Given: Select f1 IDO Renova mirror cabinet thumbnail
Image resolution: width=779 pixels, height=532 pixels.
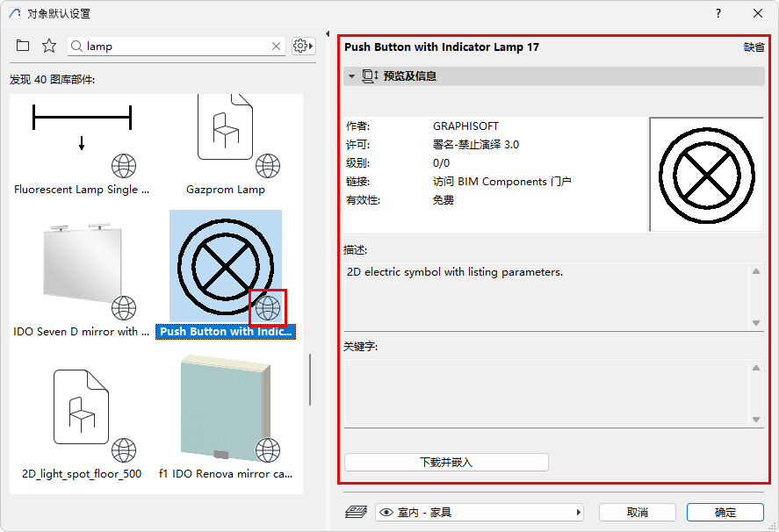Looking at the screenshot, I should coord(226,408).
